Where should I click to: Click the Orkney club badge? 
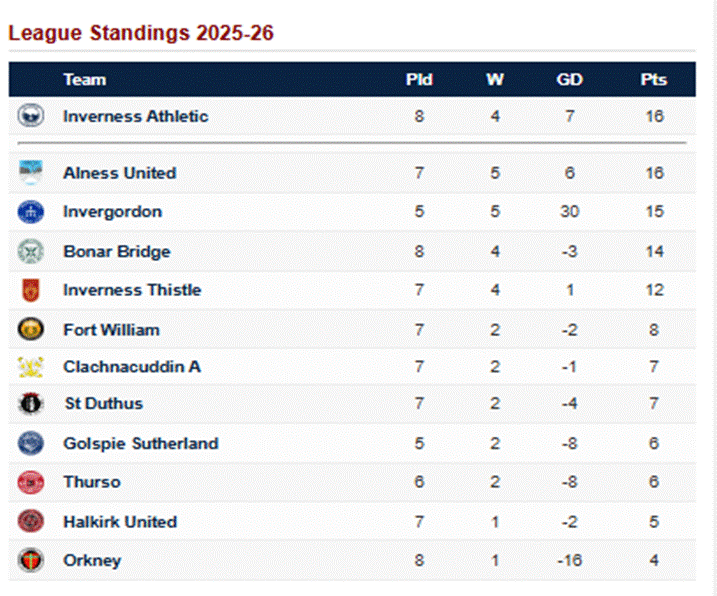(x=31, y=560)
